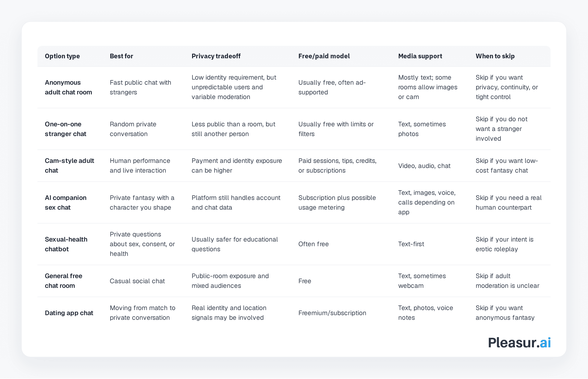Select the Option type column header
The height and width of the screenshot is (379, 588).
(62, 56)
